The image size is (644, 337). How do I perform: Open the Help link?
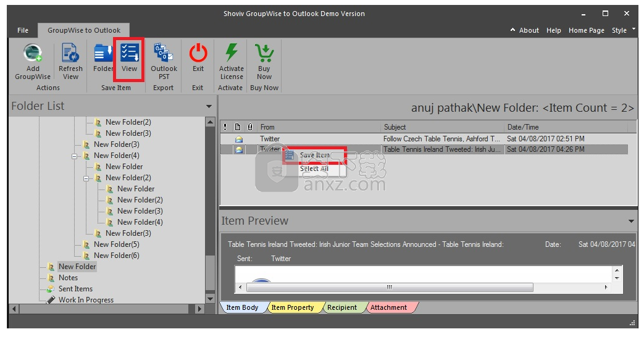click(554, 30)
